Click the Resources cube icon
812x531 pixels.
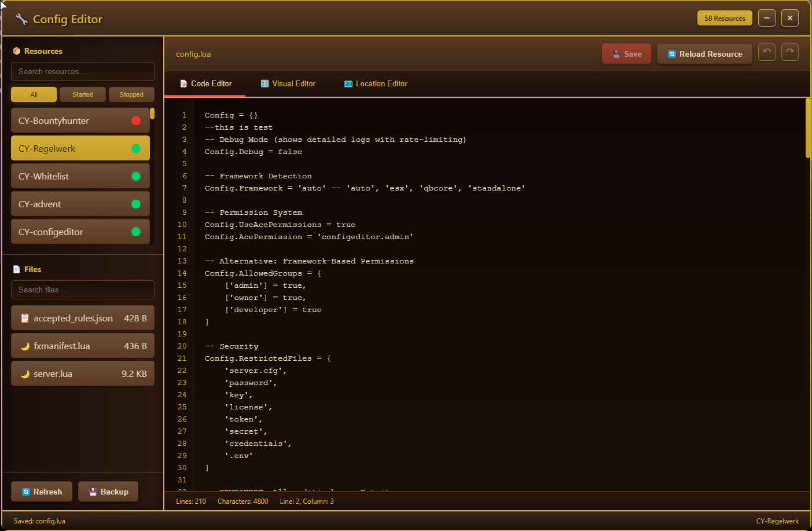pos(16,51)
